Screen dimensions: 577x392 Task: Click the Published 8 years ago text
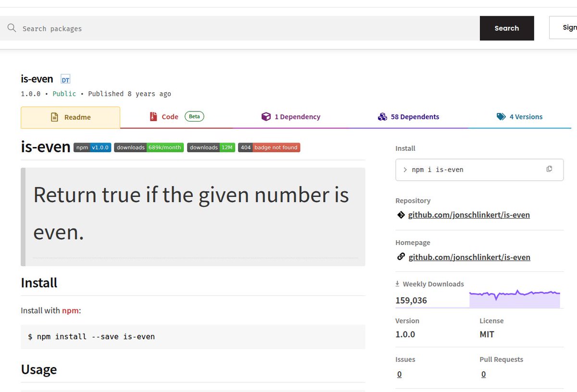click(129, 94)
